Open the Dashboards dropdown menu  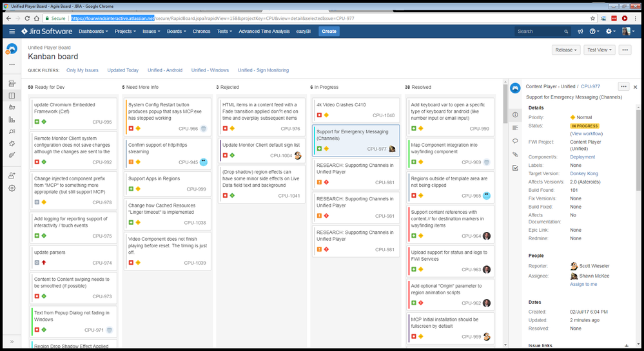tap(93, 31)
